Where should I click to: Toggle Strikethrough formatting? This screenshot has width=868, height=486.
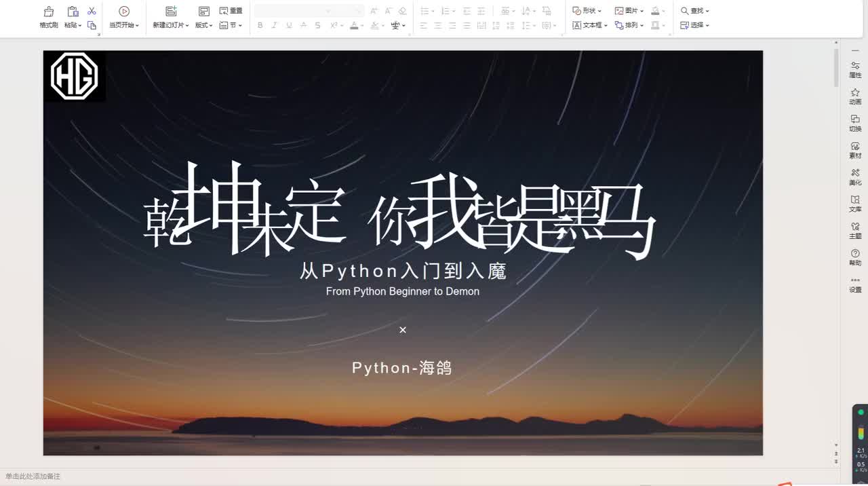click(x=303, y=25)
